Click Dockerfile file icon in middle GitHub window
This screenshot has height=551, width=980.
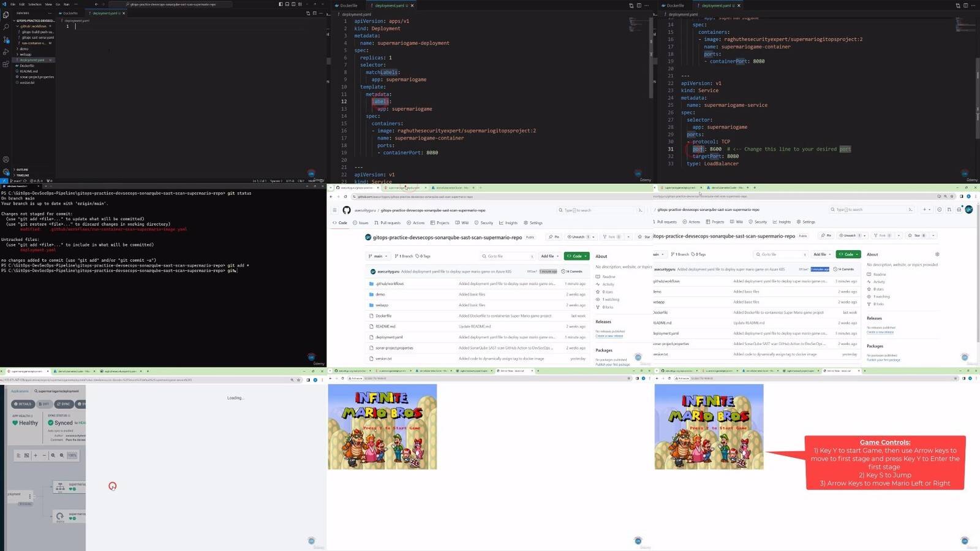point(371,316)
